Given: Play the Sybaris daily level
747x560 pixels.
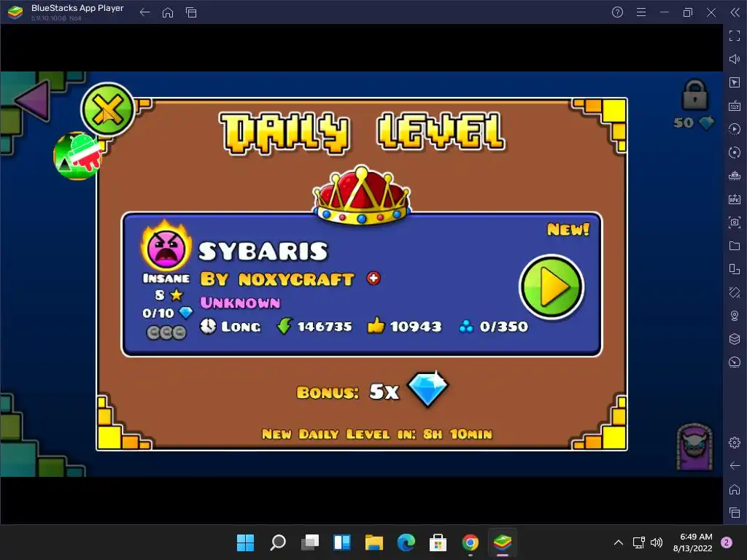Looking at the screenshot, I should (551, 287).
